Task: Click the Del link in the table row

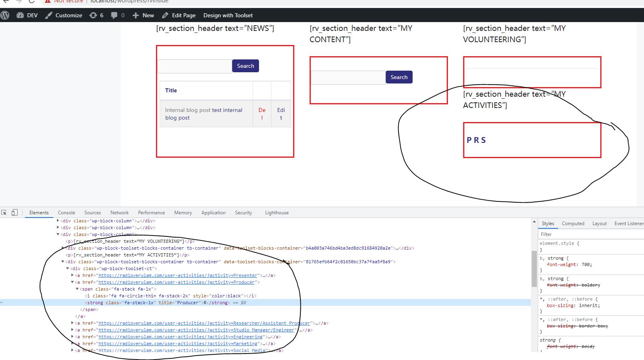Action: click(262, 114)
